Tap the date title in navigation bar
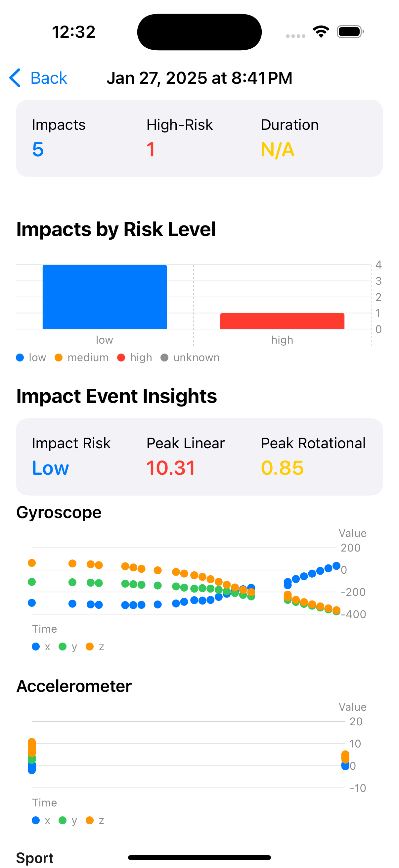 coord(199,78)
